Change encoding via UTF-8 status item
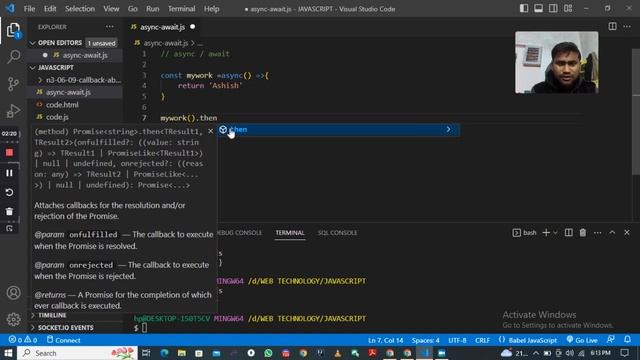The width and height of the screenshot is (640, 360). (457, 340)
